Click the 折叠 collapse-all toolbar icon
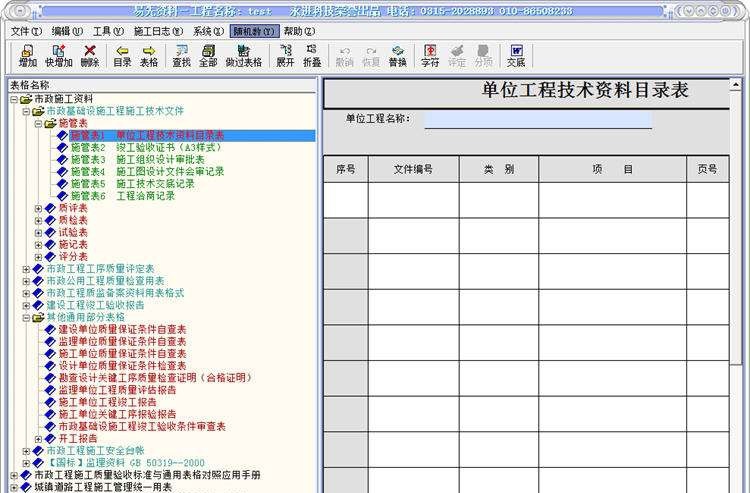This screenshot has width=750, height=493. (x=312, y=55)
